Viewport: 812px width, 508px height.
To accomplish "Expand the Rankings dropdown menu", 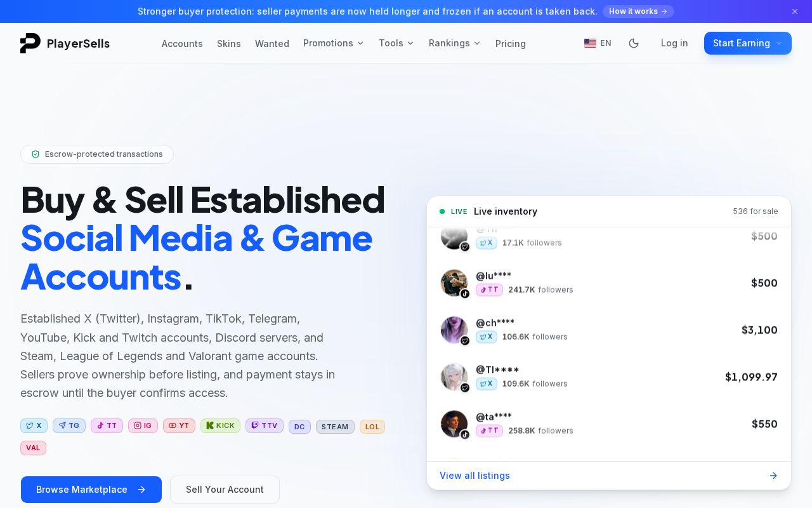I will click(x=455, y=43).
